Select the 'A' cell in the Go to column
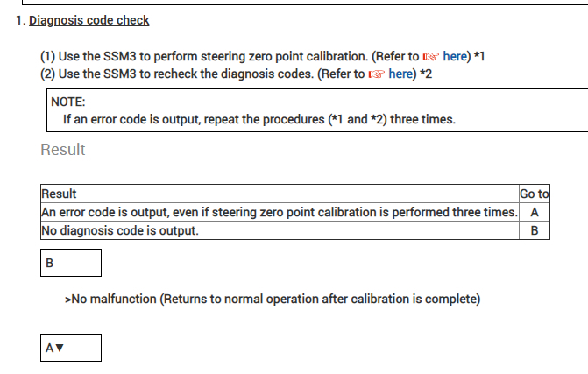Image resolution: width=588 pixels, height=374 pixels. (534, 212)
